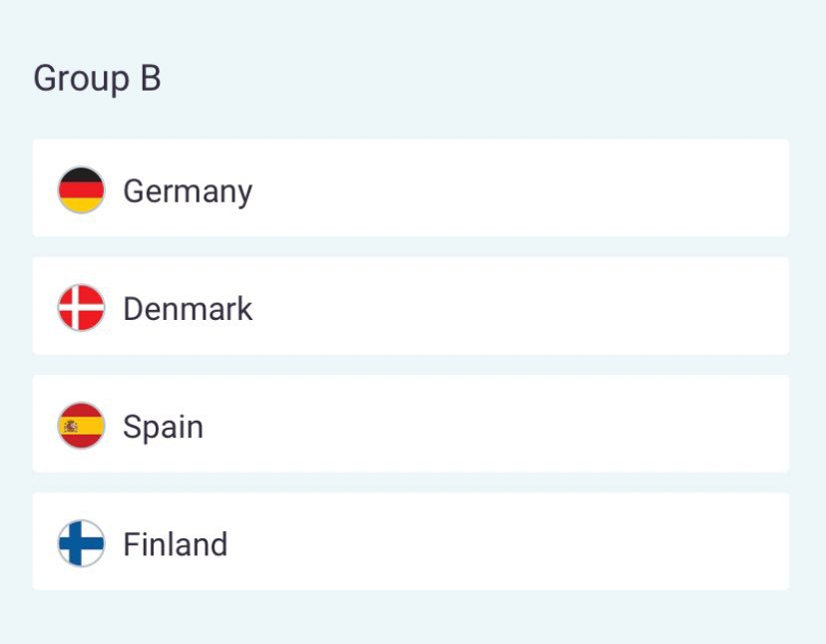Open the Denmark row card
826x644 pixels.
click(x=499, y=306)
